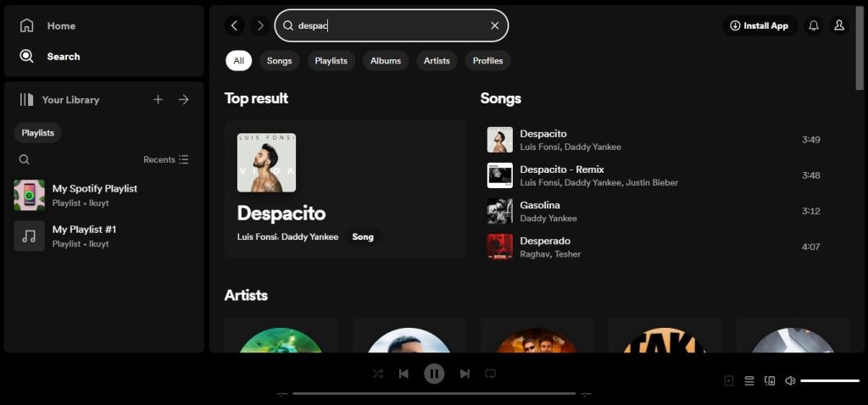Select the All filter chip
Screen dimensions: 868x405
[238, 61]
